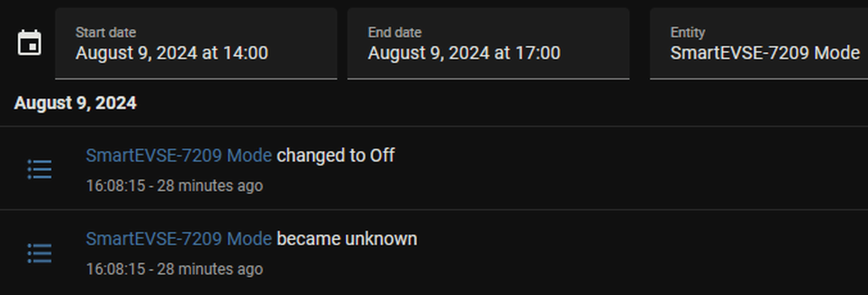Click the August 9, 2024 logbook date heading
868x295 pixels.
(75, 103)
